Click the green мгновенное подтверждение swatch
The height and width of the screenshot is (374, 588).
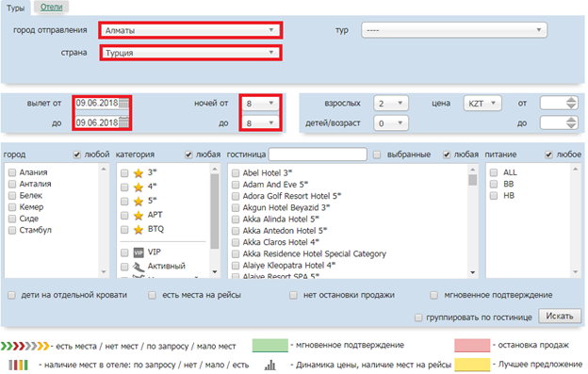pyautogui.click(x=270, y=346)
